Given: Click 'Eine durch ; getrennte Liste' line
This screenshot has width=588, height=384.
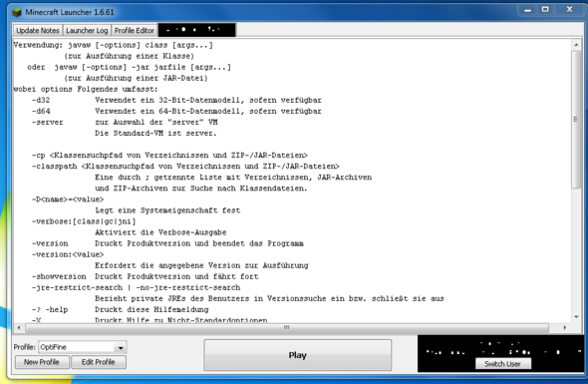Looking at the screenshot, I should [233, 178].
